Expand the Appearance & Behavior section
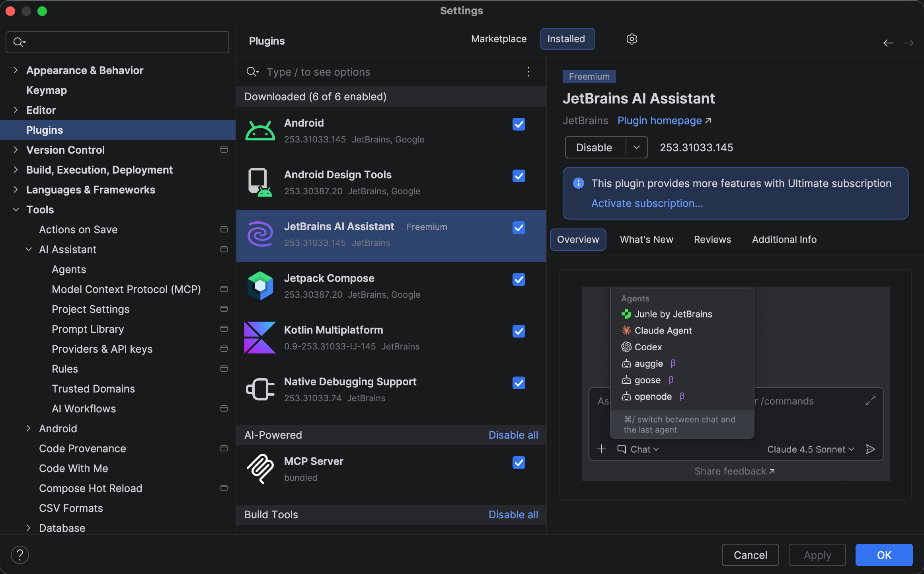 pos(16,70)
